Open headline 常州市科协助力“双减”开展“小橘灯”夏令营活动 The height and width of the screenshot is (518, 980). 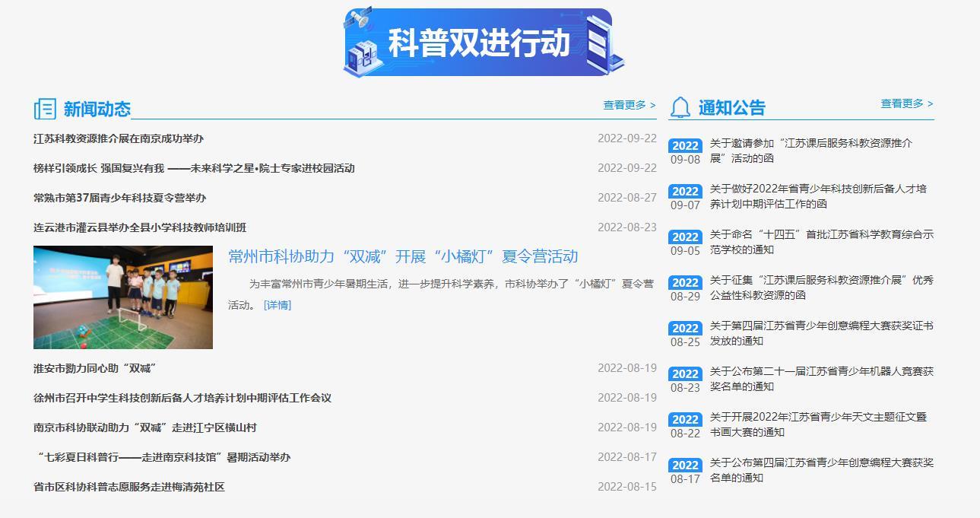pyautogui.click(x=403, y=256)
